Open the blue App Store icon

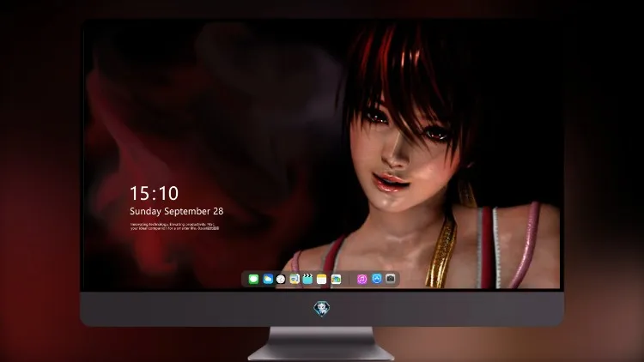click(377, 279)
